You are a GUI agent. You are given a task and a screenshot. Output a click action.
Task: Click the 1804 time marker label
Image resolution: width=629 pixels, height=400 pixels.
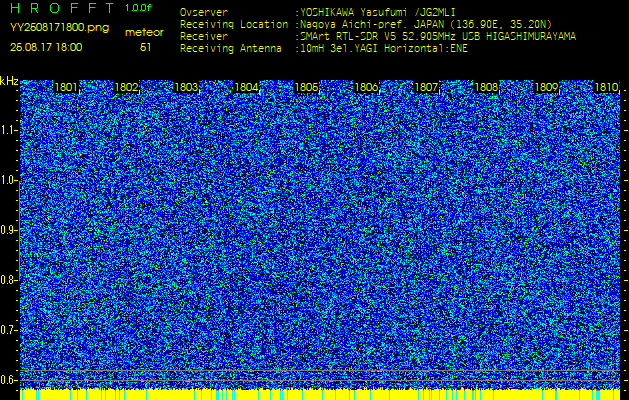pyautogui.click(x=246, y=87)
